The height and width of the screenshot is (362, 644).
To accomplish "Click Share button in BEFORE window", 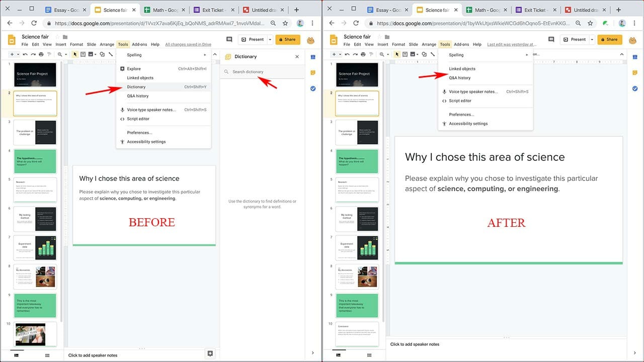I will coord(288,40).
